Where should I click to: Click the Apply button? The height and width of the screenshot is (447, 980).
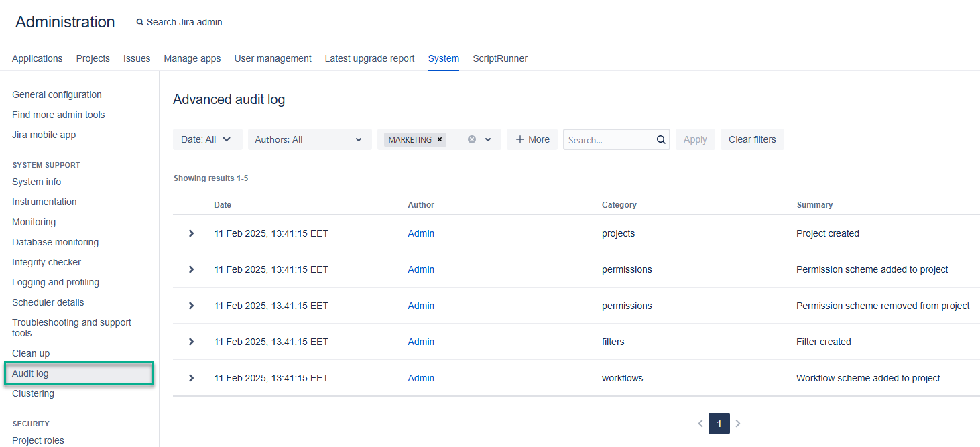(x=695, y=139)
